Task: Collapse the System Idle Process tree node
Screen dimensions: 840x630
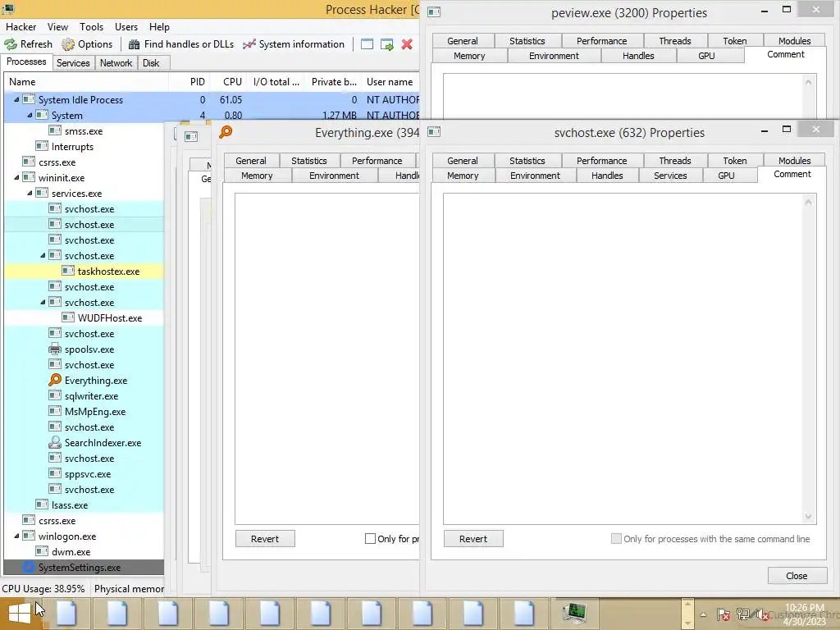Action: coord(16,99)
